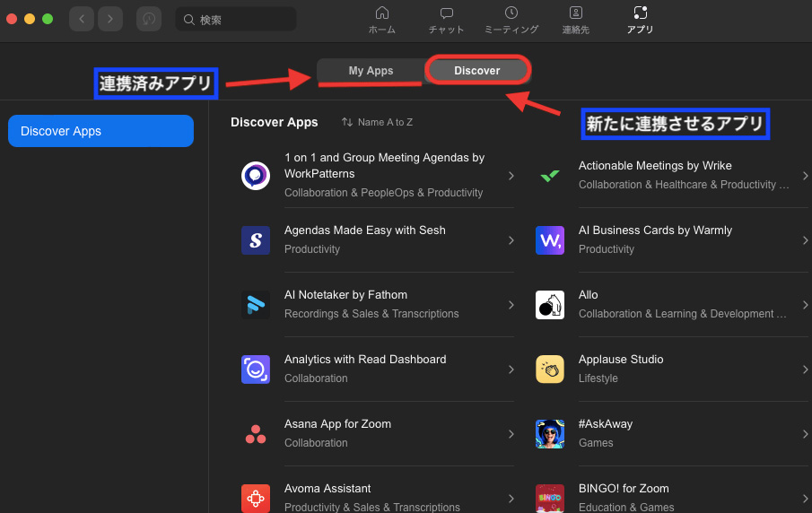Screen dimensions: 812x513
Task: Click the Games category under #AskAway
Action: [x=596, y=443]
